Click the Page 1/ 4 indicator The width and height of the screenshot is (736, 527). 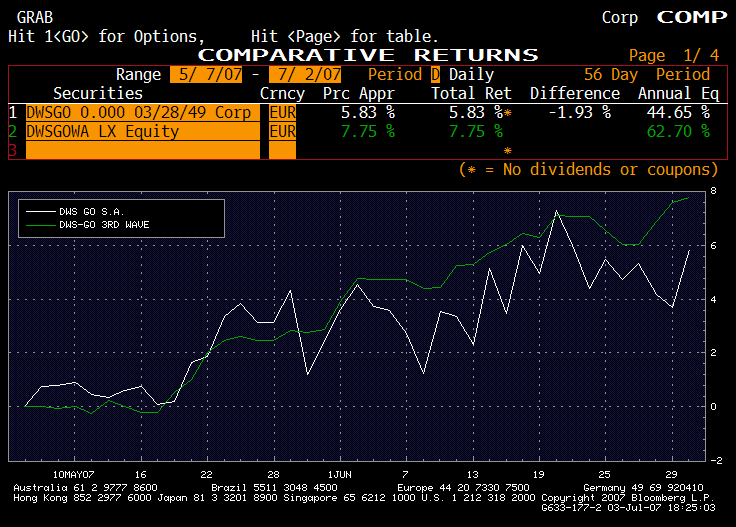coord(674,55)
